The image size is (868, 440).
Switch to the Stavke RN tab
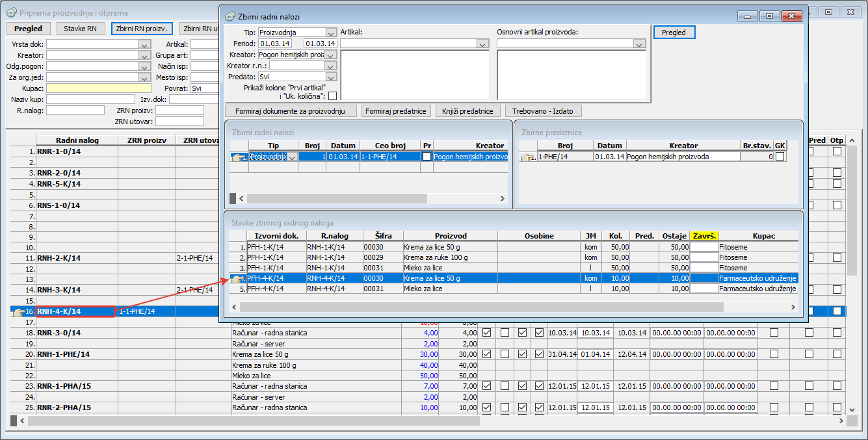click(81, 29)
